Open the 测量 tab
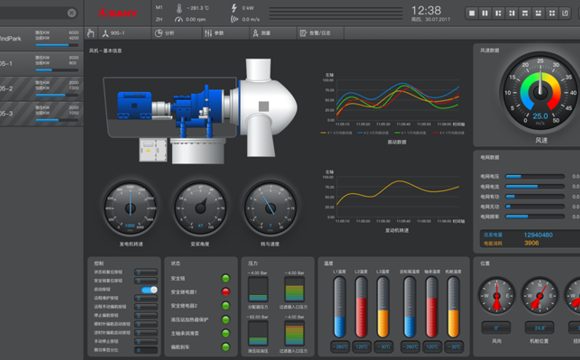This screenshot has height=360, width=580. (273, 33)
